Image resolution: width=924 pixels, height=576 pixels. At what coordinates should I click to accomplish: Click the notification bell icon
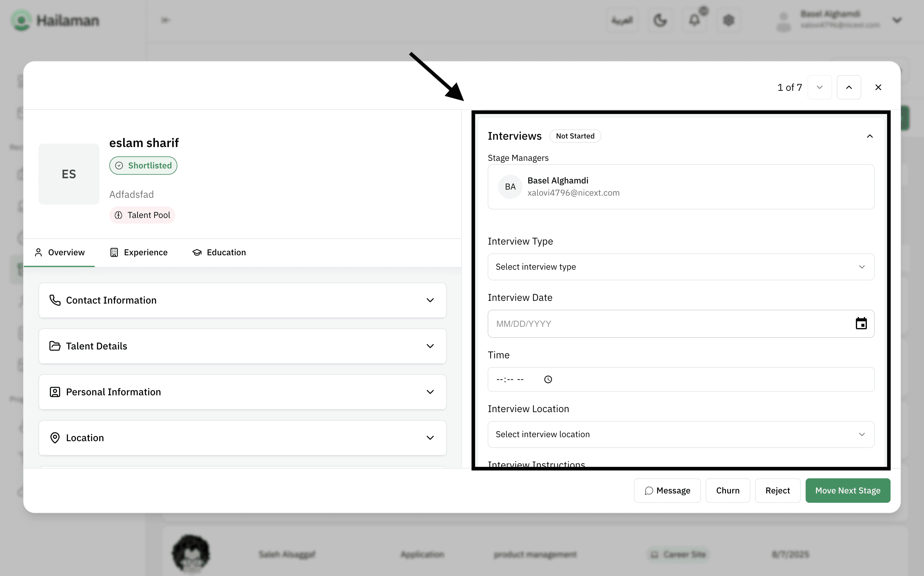point(695,20)
